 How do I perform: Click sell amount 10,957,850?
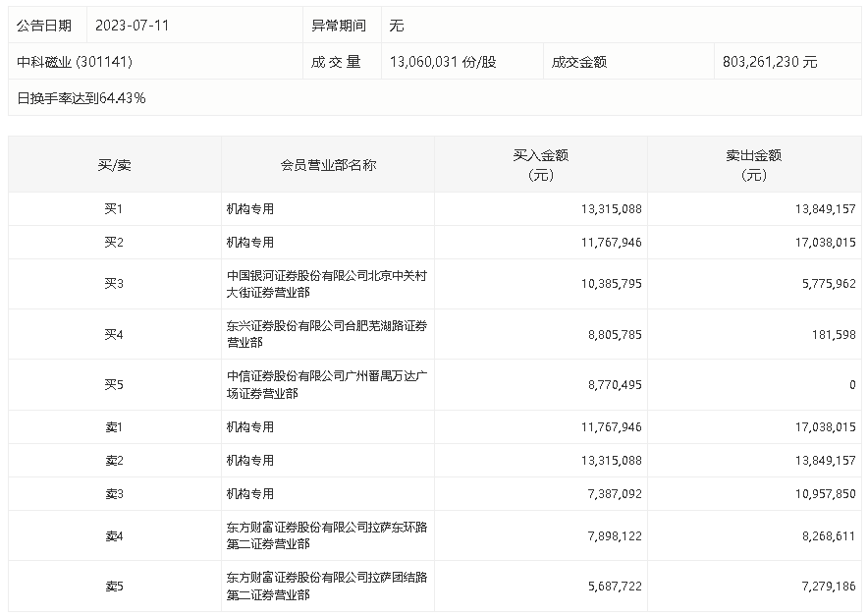click(x=826, y=493)
